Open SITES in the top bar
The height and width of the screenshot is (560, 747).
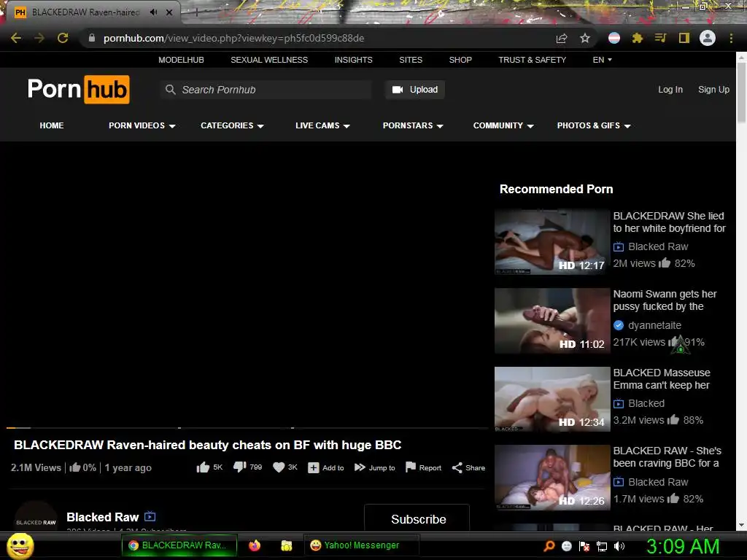tap(411, 60)
